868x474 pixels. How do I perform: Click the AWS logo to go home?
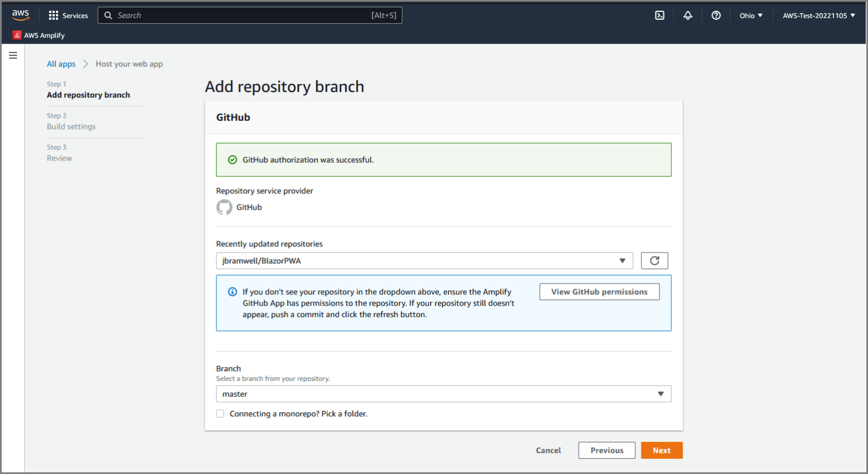point(21,14)
